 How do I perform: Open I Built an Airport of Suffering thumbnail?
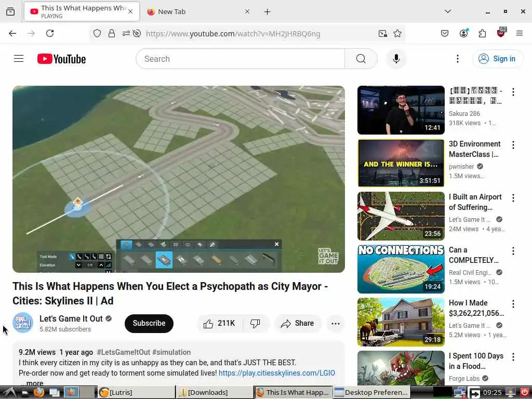click(x=401, y=216)
